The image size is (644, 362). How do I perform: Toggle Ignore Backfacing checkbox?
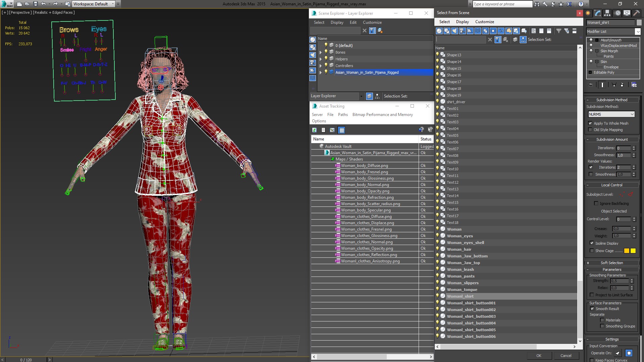click(596, 203)
